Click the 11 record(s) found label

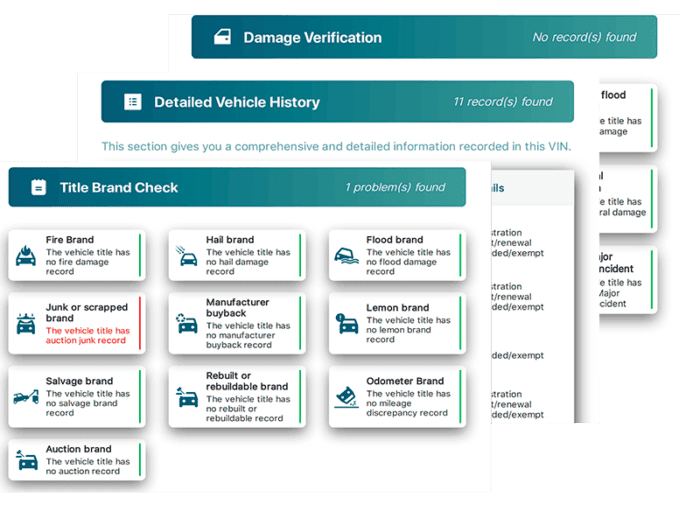click(x=503, y=102)
